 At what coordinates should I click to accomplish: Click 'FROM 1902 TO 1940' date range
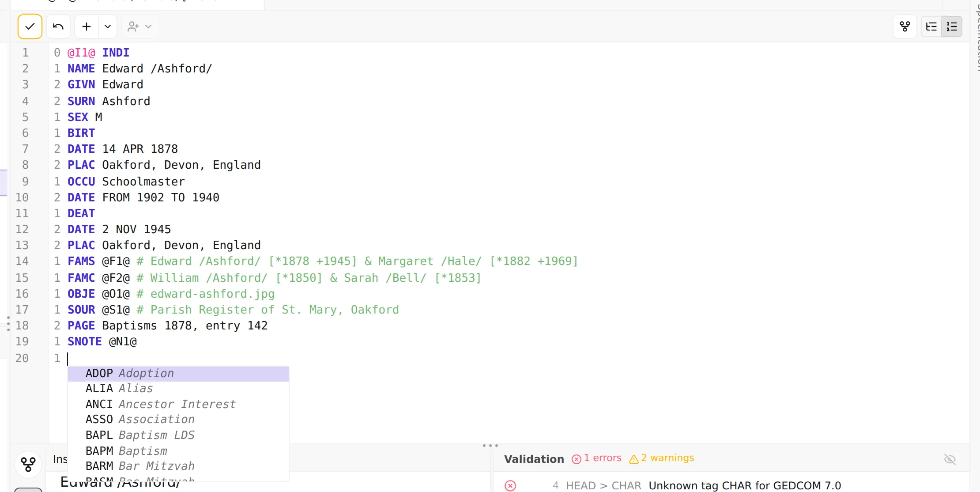[x=161, y=198]
